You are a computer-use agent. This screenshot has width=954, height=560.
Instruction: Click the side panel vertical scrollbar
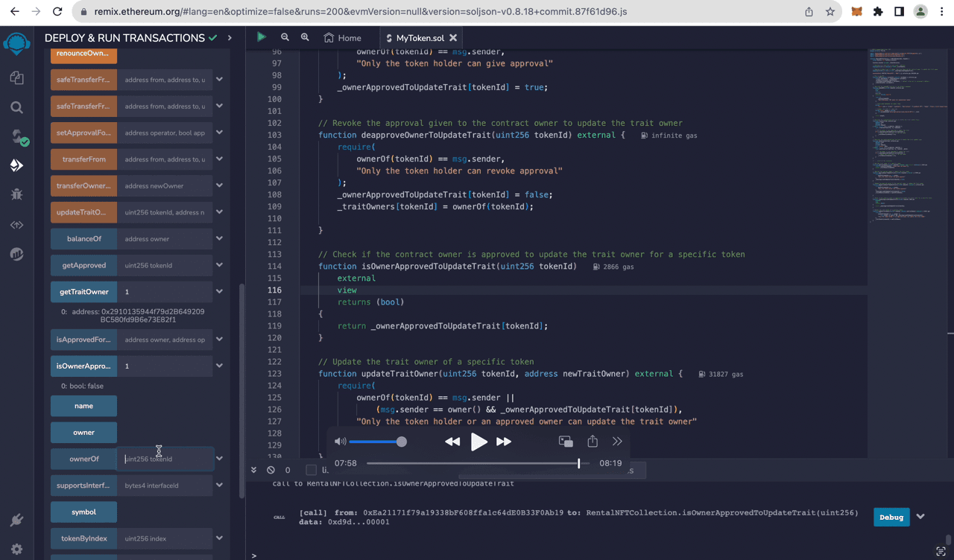click(x=241, y=391)
